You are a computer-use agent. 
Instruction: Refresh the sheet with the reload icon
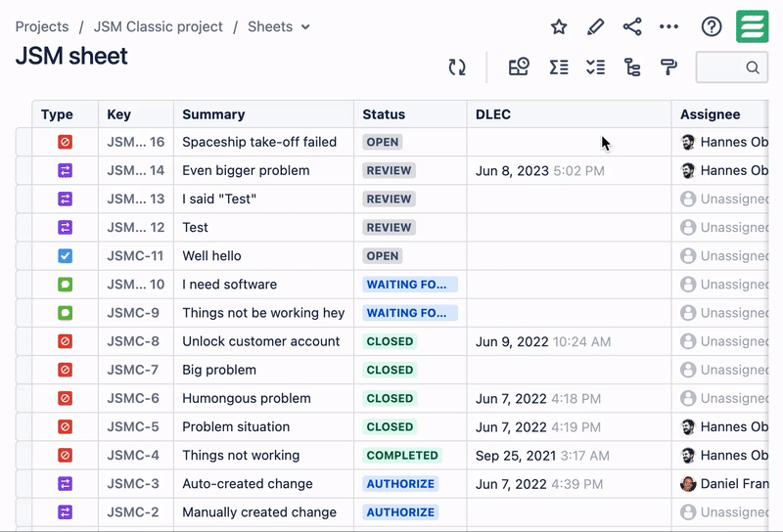(x=457, y=67)
